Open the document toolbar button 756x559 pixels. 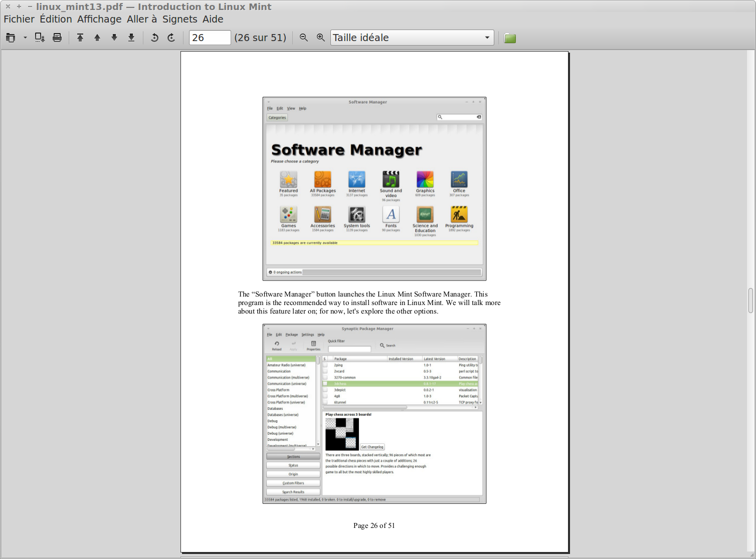pos(11,38)
